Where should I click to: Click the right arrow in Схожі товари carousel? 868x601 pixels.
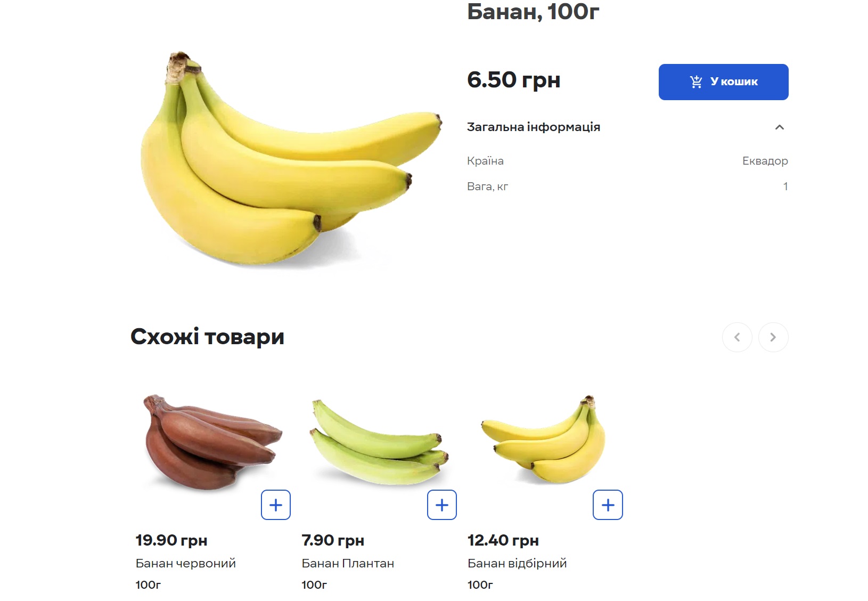[773, 337]
